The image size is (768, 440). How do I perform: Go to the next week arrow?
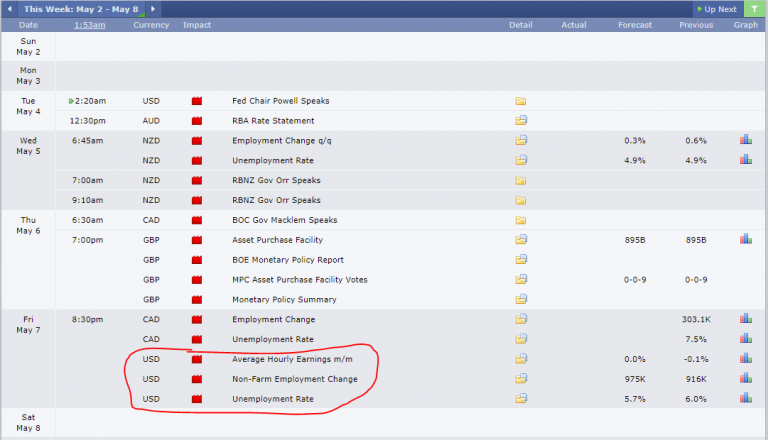(x=152, y=9)
